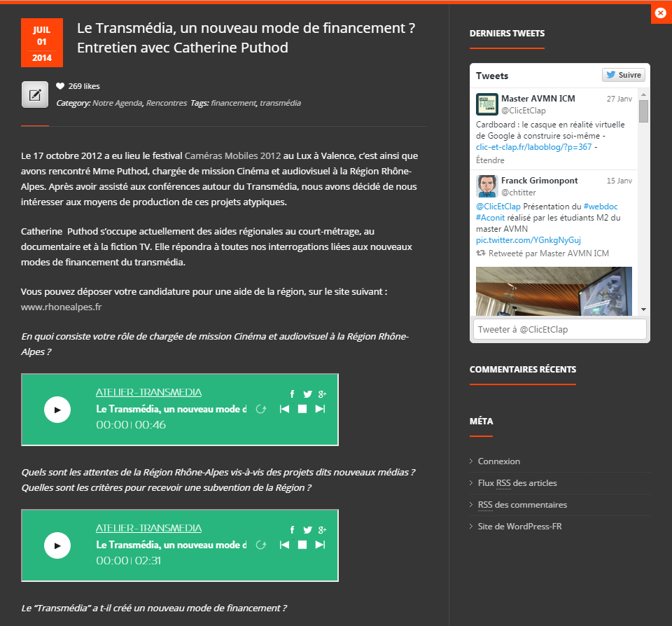The width and height of the screenshot is (672, 626).
Task: Share first audio player on Facebook
Action: [x=292, y=394]
